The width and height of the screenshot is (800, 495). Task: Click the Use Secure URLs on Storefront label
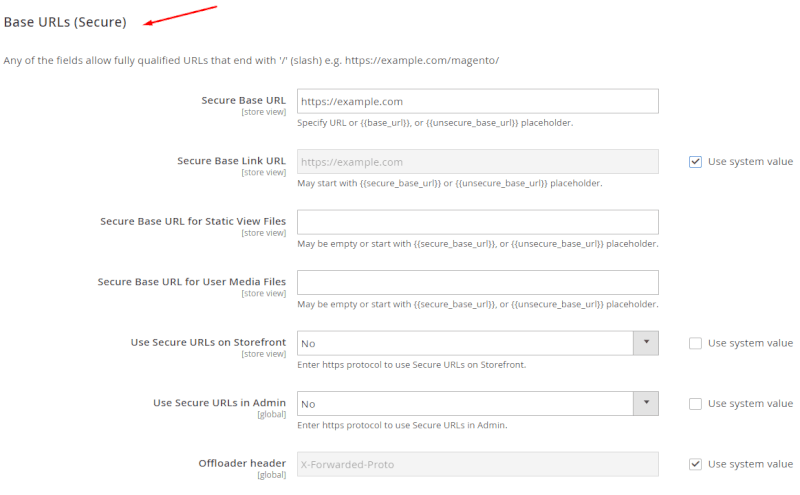[208, 342]
